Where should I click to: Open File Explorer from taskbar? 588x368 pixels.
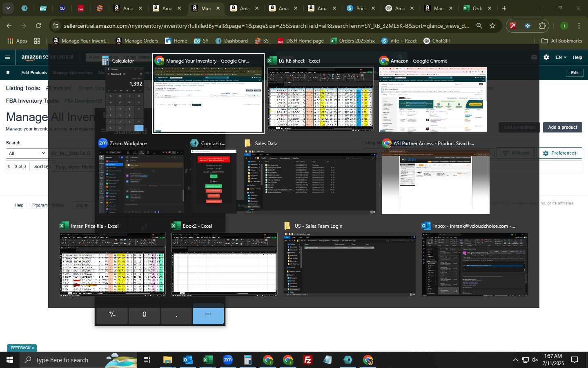[x=167, y=360]
